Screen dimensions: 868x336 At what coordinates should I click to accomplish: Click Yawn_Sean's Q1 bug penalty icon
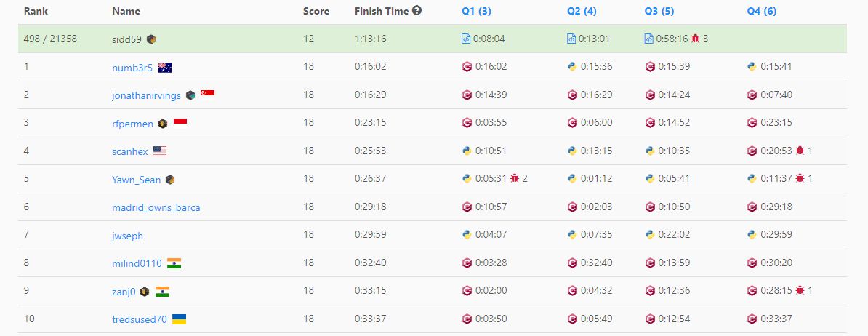[515, 179]
